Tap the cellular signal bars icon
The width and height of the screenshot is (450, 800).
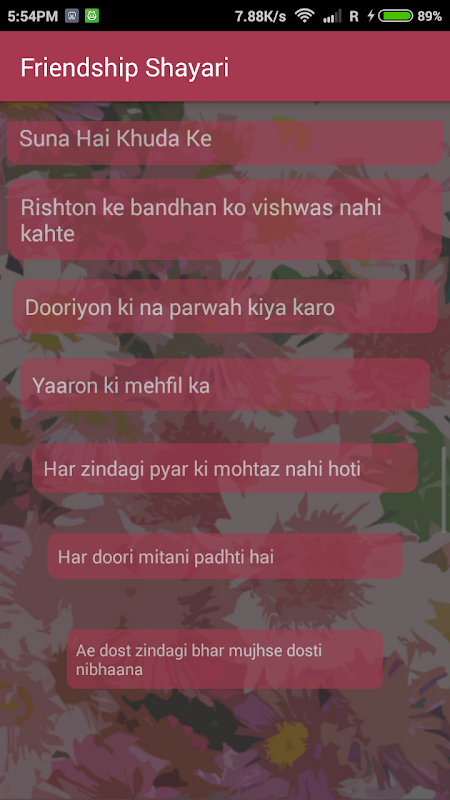(332, 16)
